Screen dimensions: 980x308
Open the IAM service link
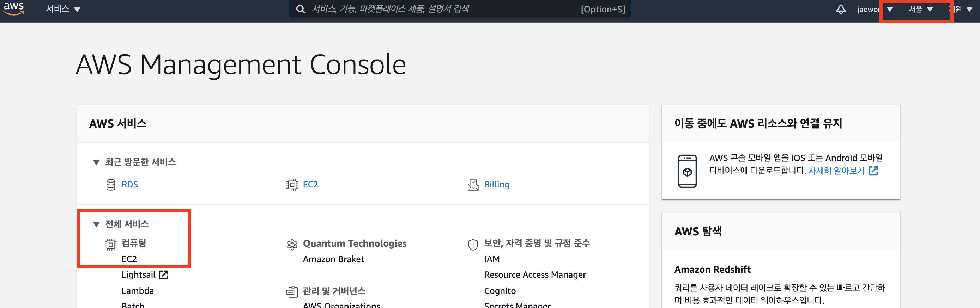[492, 259]
